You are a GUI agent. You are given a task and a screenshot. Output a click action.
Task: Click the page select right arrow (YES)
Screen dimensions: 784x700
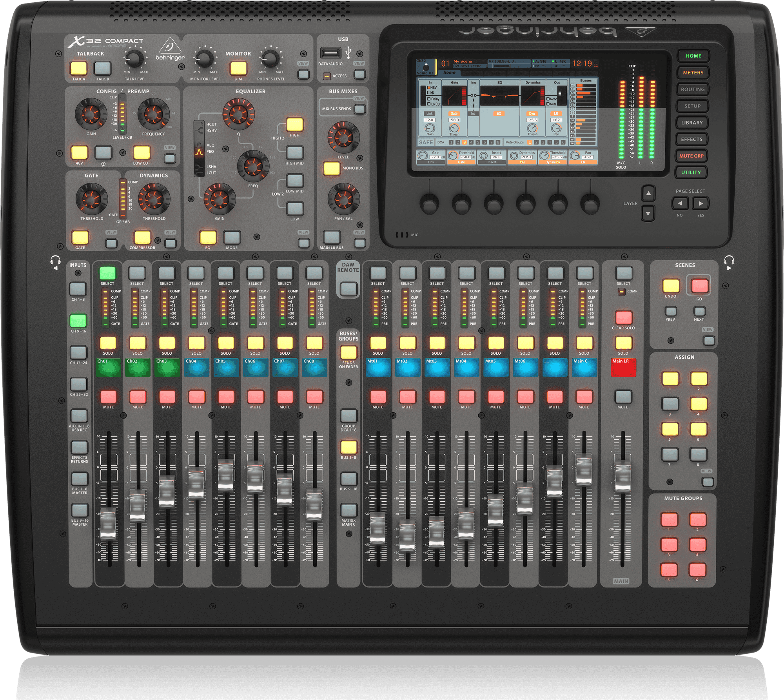tap(701, 203)
